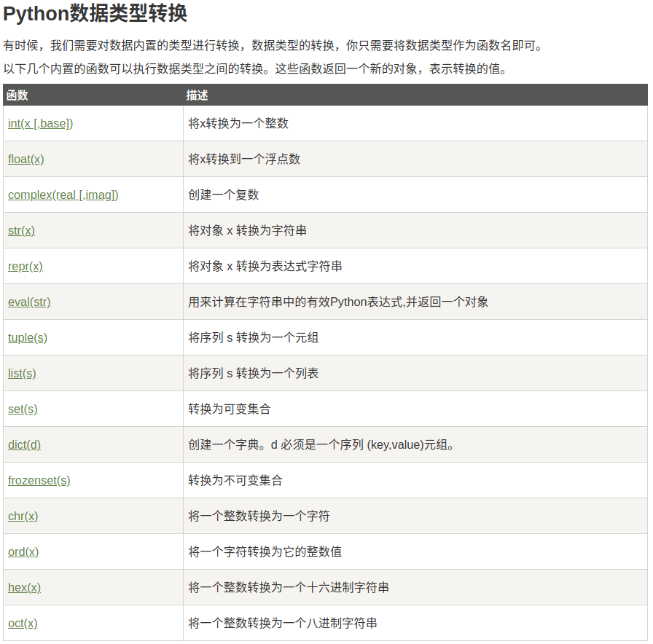This screenshot has height=644, width=653.
Task: Open the ord(x) link
Action: (23, 552)
